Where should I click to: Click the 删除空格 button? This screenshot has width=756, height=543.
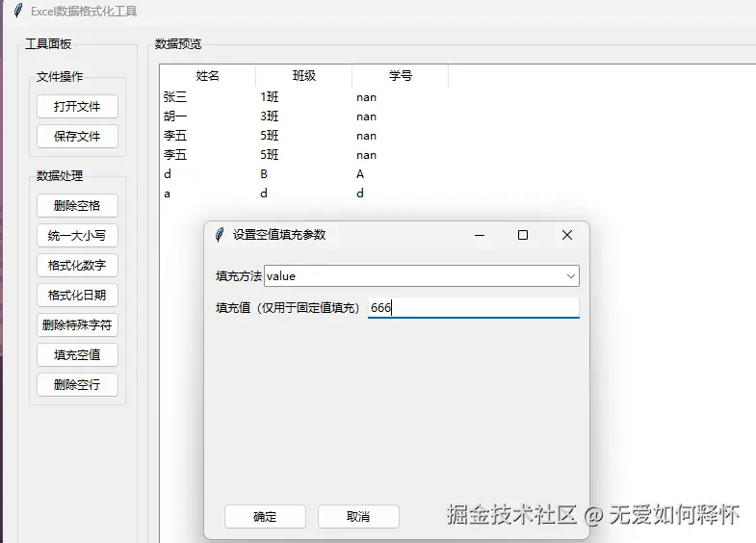(77, 206)
